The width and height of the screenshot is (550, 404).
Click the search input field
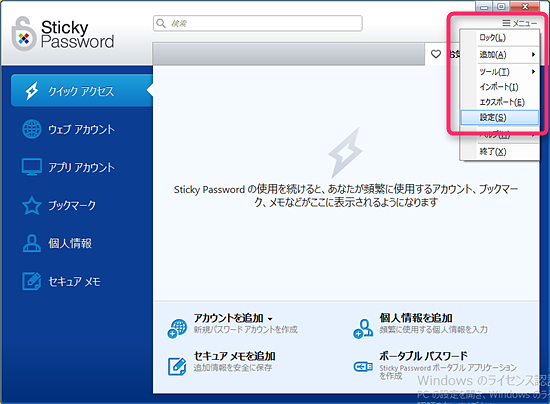coord(257,23)
